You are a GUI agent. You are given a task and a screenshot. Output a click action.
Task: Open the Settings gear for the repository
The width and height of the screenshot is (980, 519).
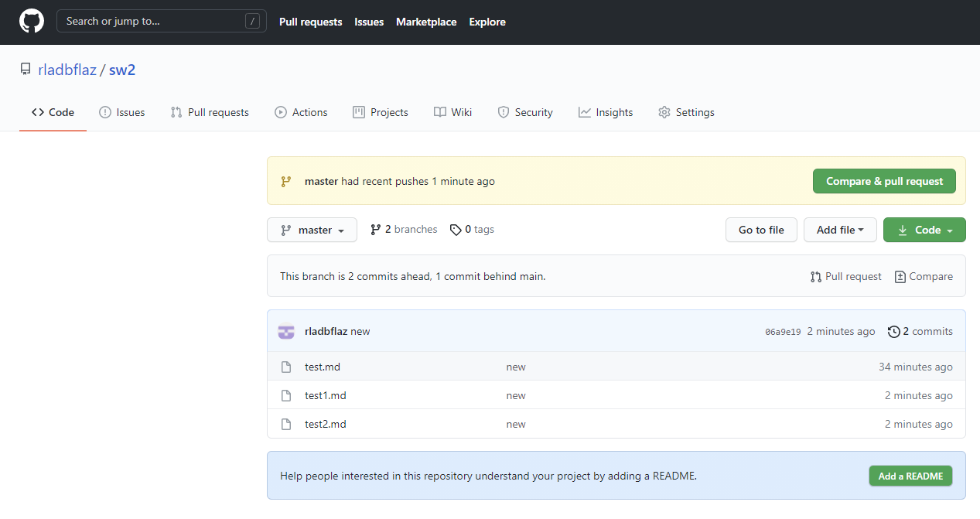(664, 112)
